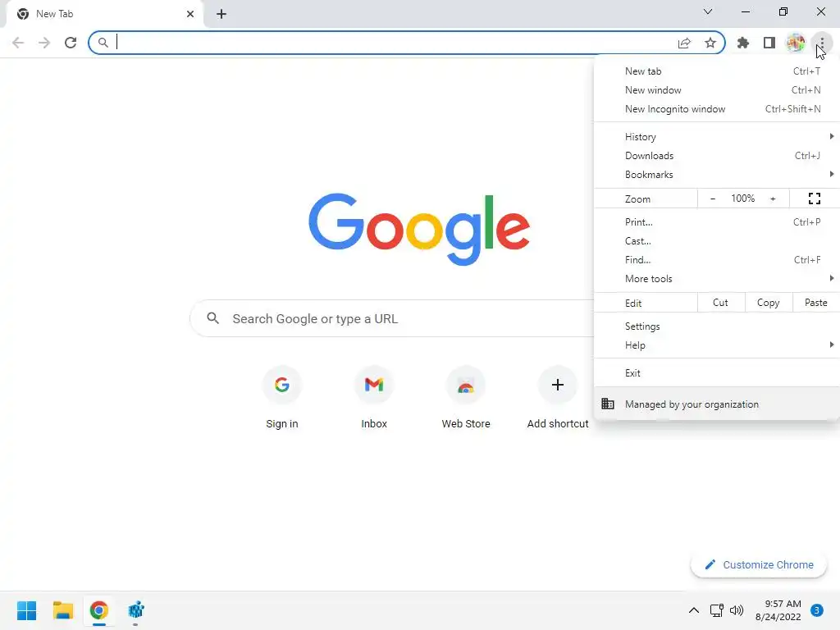Click Paste in the Edit row
Viewport: 840px width, 630px height.
pyautogui.click(x=815, y=303)
